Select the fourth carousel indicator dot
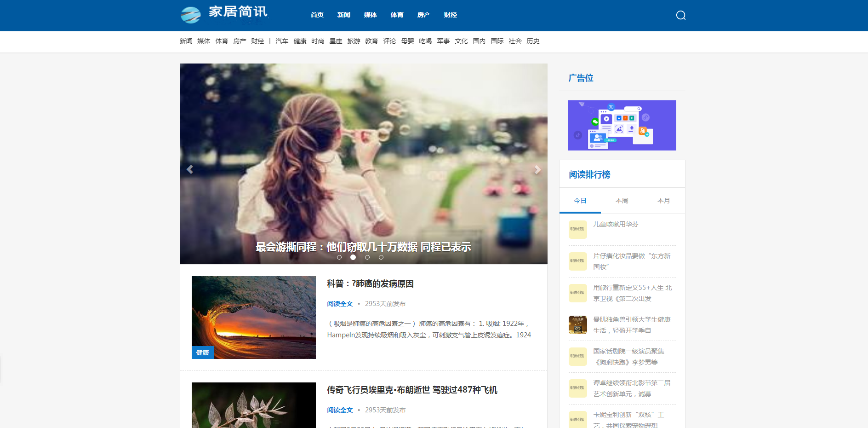This screenshot has width=868, height=428. point(381,257)
